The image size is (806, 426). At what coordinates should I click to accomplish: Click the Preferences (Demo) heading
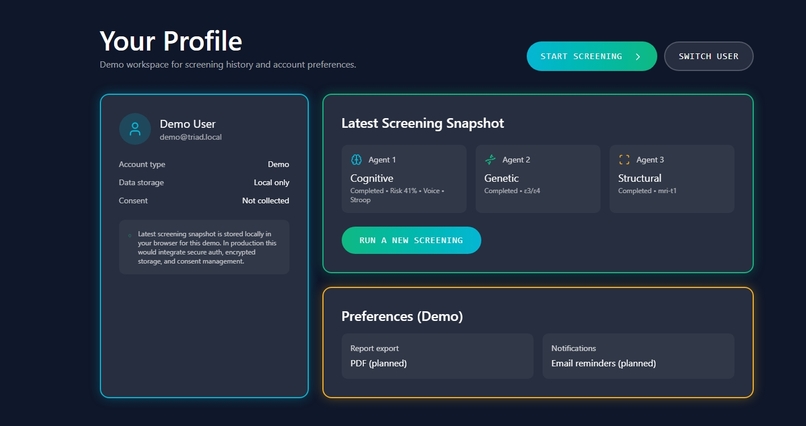pos(402,317)
